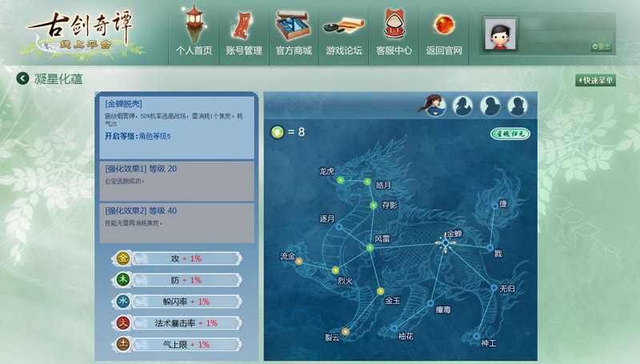Select the first character portrait in star map
Image resolution: width=640 pixels, height=364 pixels.
click(434, 106)
